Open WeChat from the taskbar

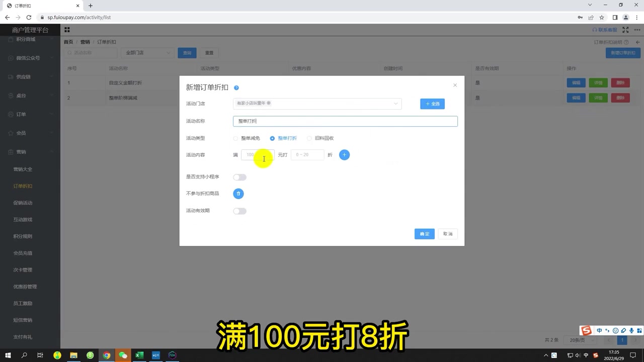(123, 355)
